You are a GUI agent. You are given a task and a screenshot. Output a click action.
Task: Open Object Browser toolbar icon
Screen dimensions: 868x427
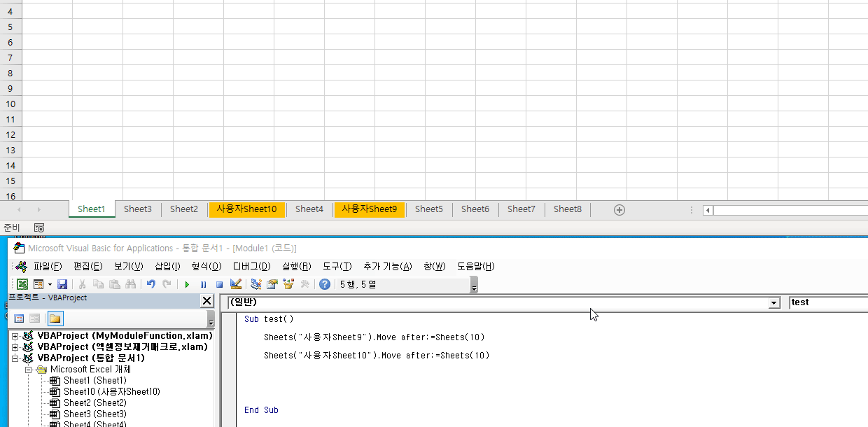pyautogui.click(x=288, y=284)
